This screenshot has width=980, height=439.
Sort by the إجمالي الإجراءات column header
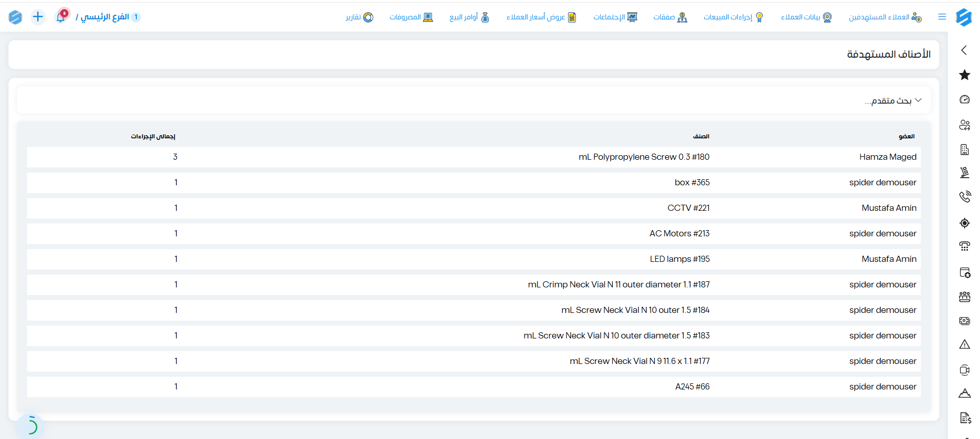click(x=153, y=136)
